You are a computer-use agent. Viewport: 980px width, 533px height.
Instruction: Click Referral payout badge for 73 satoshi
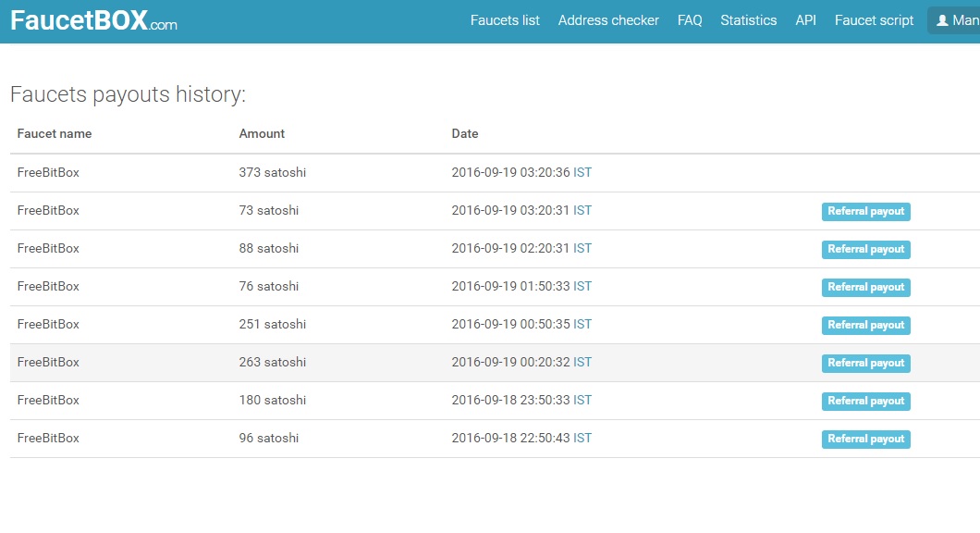coord(865,212)
